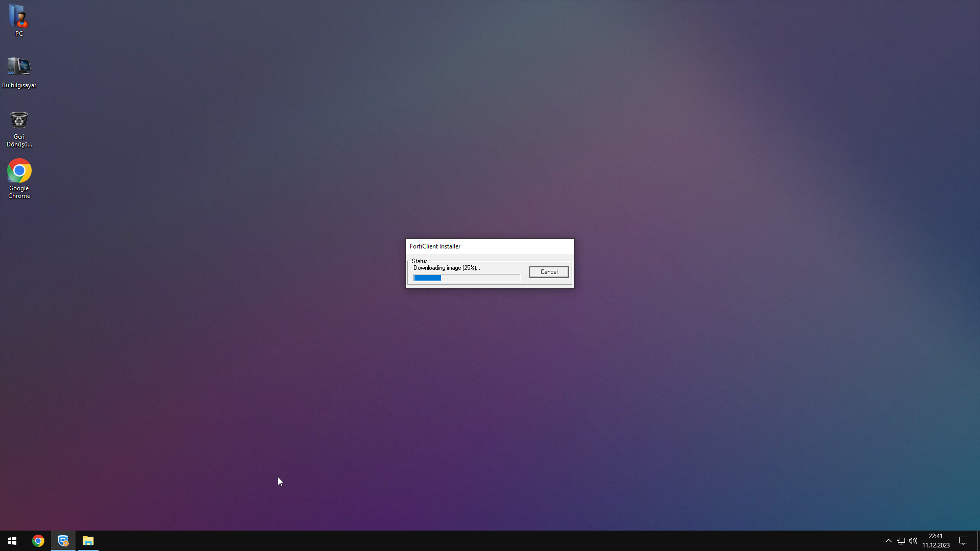Image resolution: width=980 pixels, height=551 pixels.
Task: Click the Show desktop strip
Action: coord(978,541)
